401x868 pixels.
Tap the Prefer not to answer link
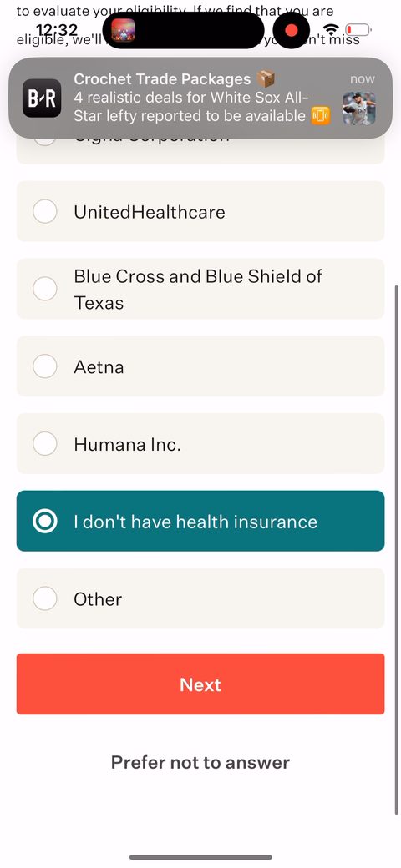tap(200, 762)
